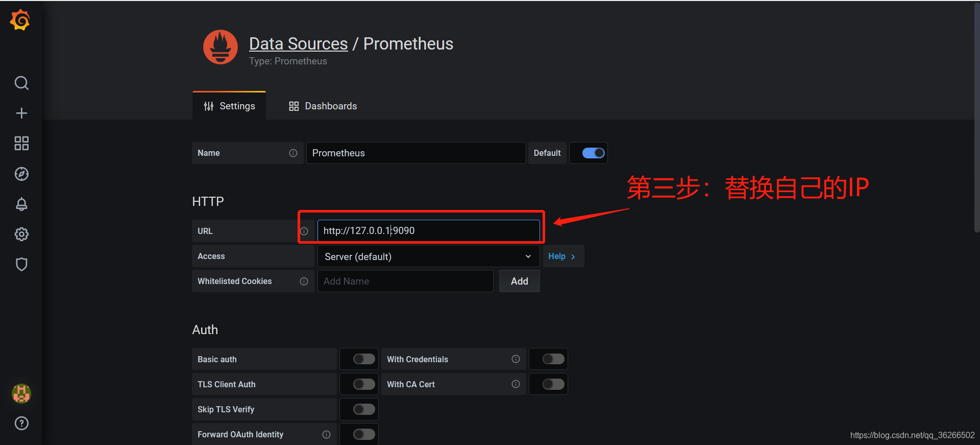
Task: Click the 'Type: Prometheus' subtitle text
Action: point(288,61)
